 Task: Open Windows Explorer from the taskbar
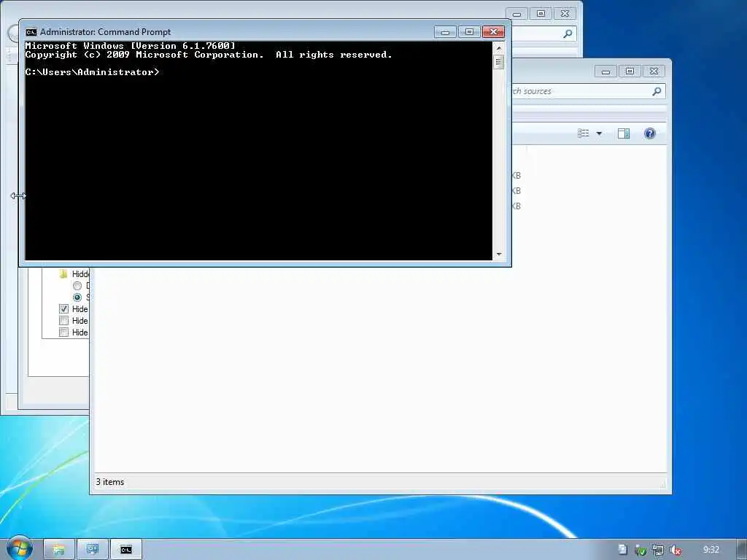pos(58,550)
